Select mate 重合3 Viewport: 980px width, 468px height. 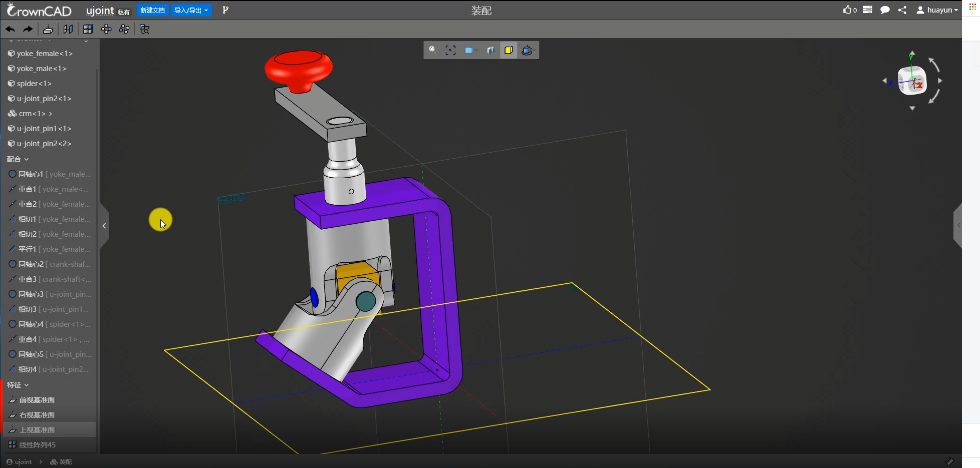tap(50, 279)
